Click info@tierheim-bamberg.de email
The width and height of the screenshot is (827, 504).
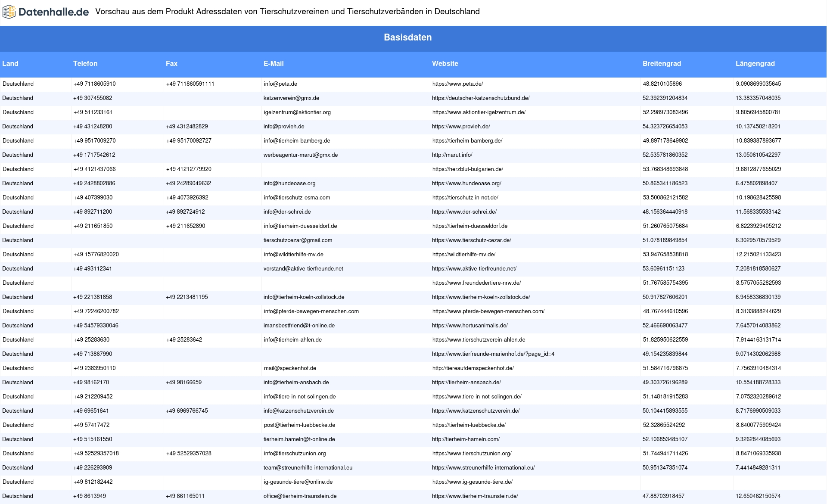[297, 141]
